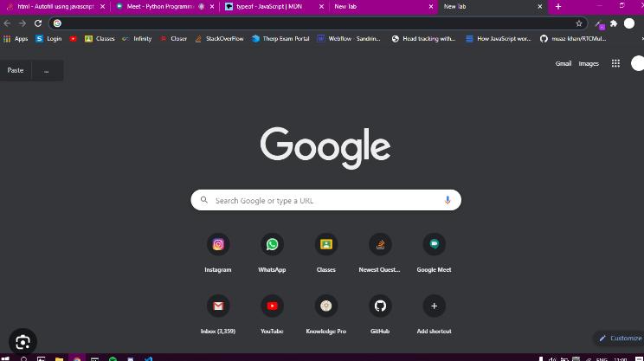Image resolution: width=644 pixels, height=361 pixels.
Task: Click the Customize button
Action: pyautogui.click(x=620, y=338)
